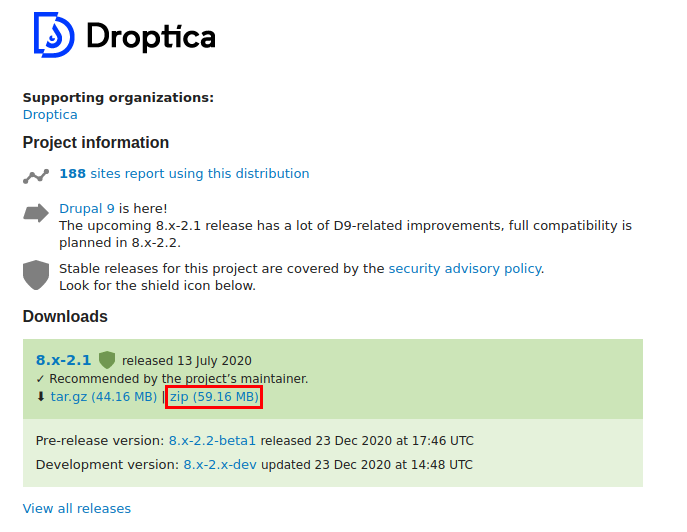
Task: Click the checkmark beside Recommended by maintainer
Action: tap(40, 379)
